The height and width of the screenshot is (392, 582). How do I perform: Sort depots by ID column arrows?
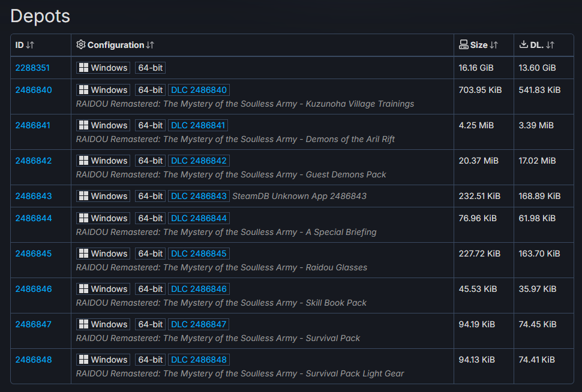coord(30,45)
